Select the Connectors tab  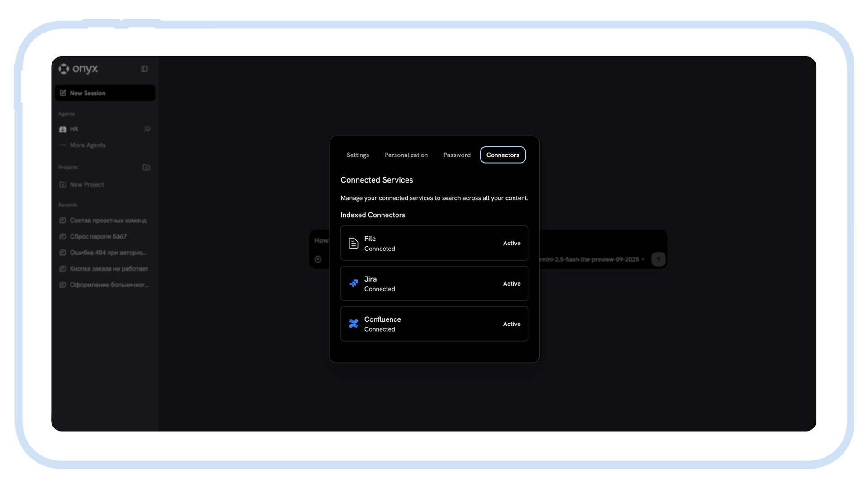(503, 155)
